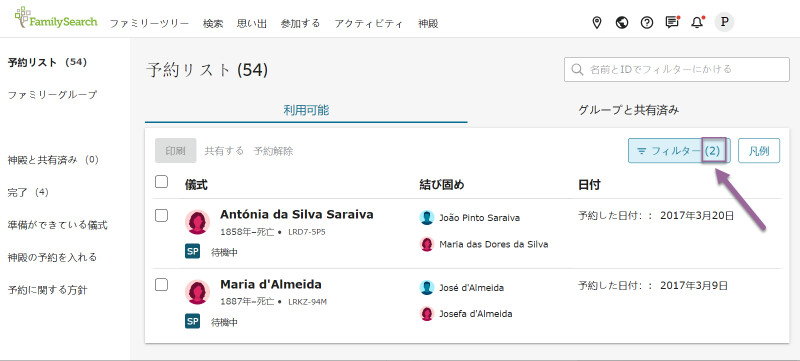The width and height of the screenshot is (800, 361).
Task: Open the 予約に関する方針 sidebar link
Action: tap(47, 290)
